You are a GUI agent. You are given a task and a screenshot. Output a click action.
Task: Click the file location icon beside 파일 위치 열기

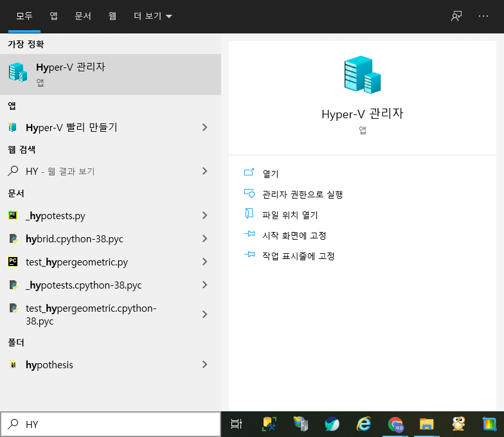pos(249,213)
